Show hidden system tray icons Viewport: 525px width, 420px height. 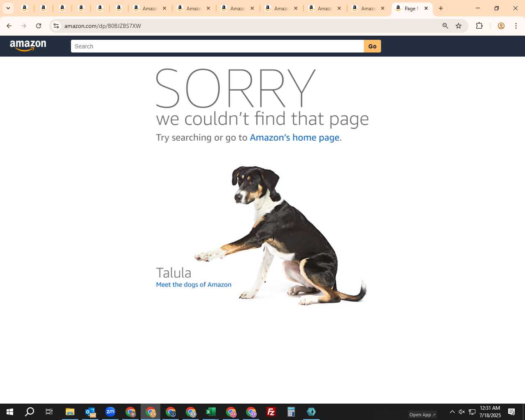452,412
